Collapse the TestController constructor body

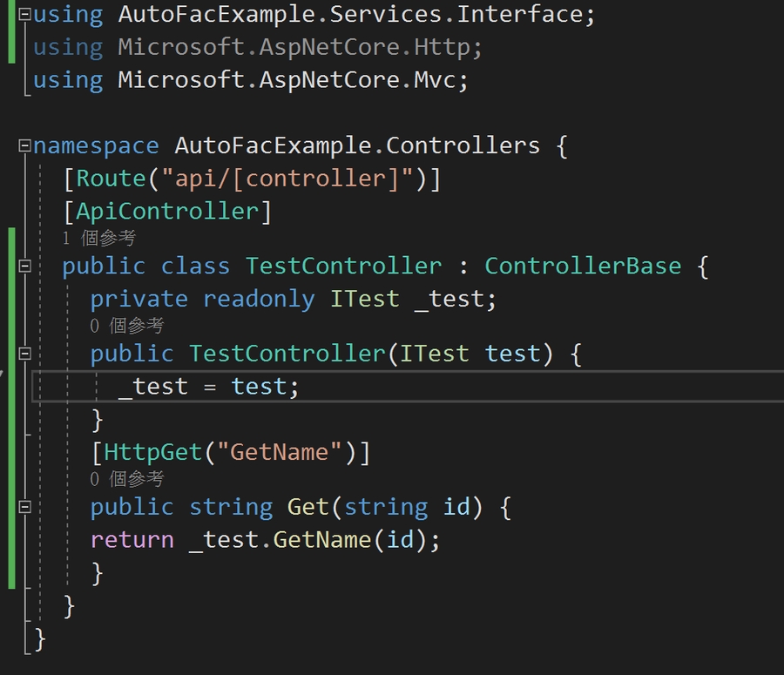point(24,354)
